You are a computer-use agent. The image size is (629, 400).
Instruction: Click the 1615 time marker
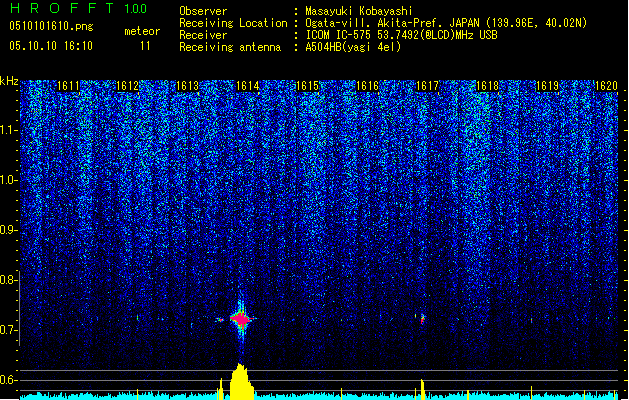coord(307,86)
